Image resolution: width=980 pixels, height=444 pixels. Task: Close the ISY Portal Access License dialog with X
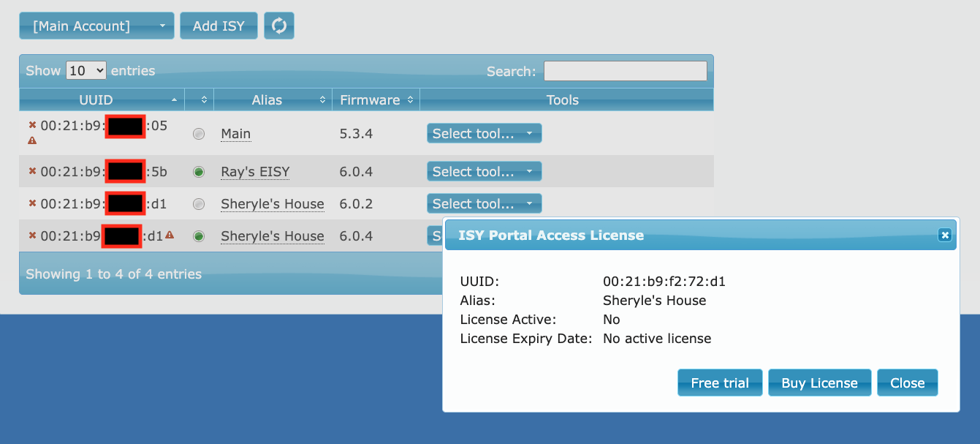point(944,235)
